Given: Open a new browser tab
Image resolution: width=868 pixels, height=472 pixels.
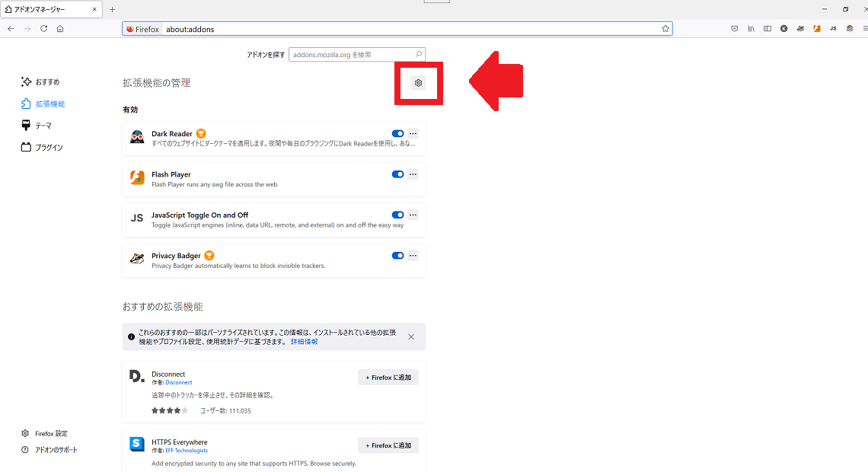Looking at the screenshot, I should (x=111, y=9).
